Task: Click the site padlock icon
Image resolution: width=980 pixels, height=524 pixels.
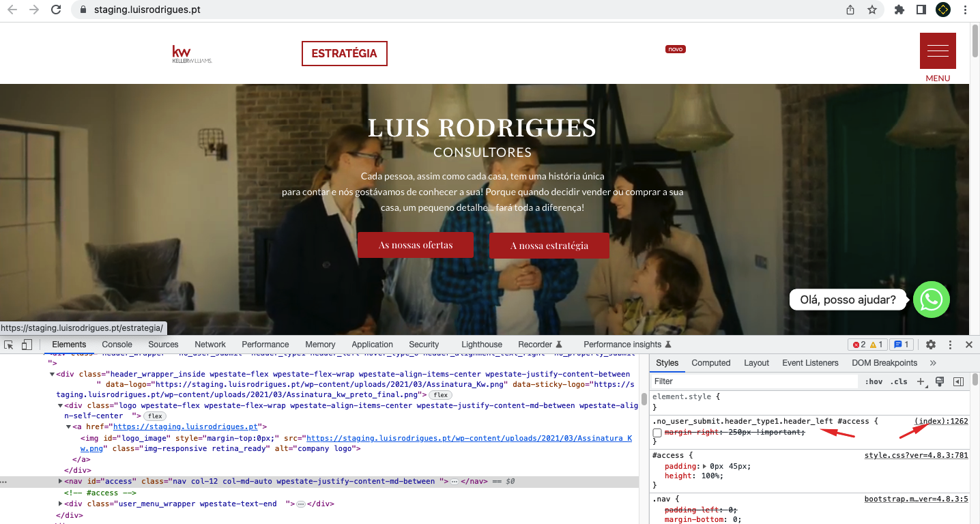Action: click(83, 10)
